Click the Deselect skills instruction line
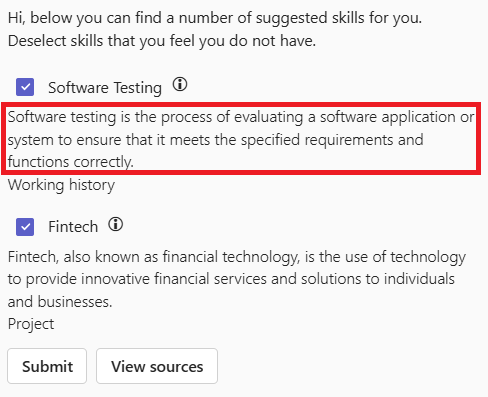Viewport: 488px width, 397px height. coord(162,41)
